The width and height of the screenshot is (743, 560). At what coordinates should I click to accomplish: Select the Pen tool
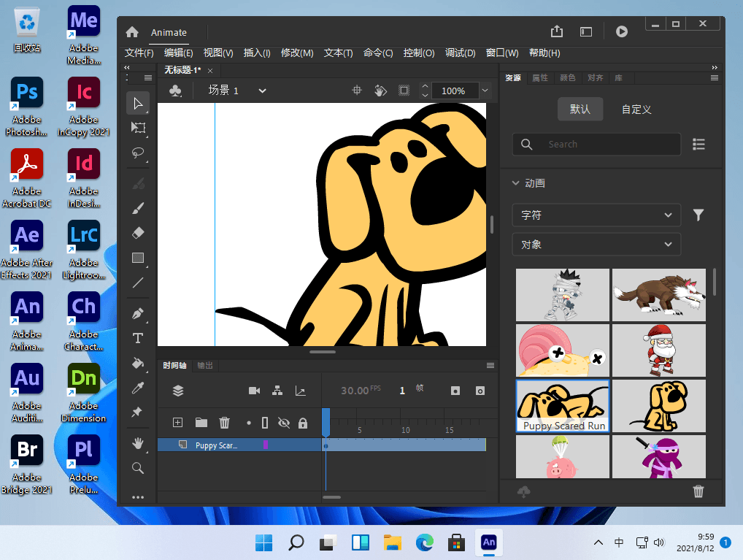(x=138, y=313)
